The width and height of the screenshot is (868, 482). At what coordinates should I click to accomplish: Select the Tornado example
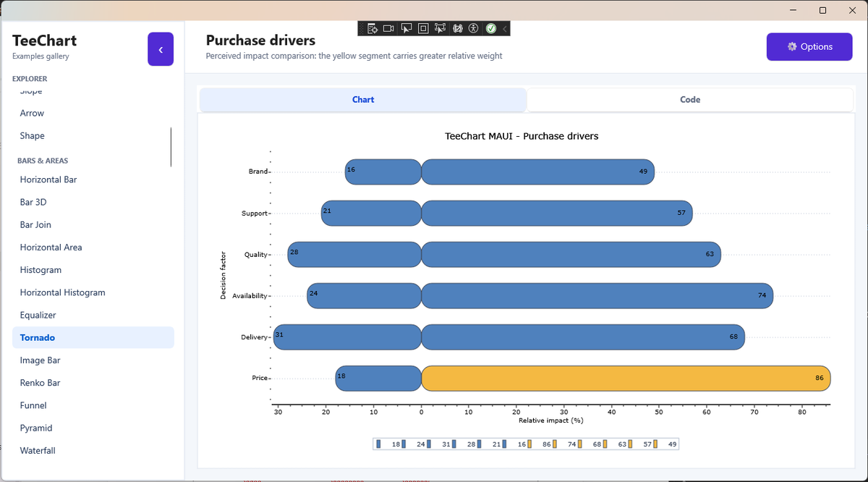tap(93, 337)
